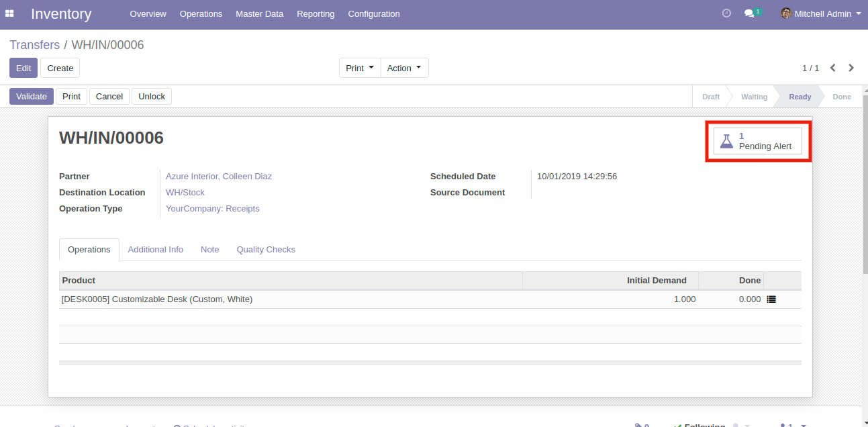Open Mitchell Admin user menu caret

point(859,13)
